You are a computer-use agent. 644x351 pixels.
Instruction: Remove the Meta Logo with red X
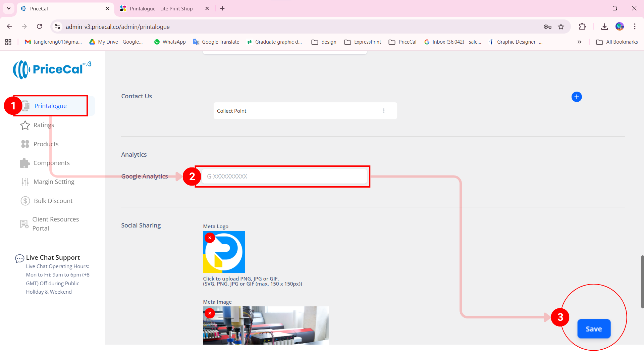[x=210, y=238]
